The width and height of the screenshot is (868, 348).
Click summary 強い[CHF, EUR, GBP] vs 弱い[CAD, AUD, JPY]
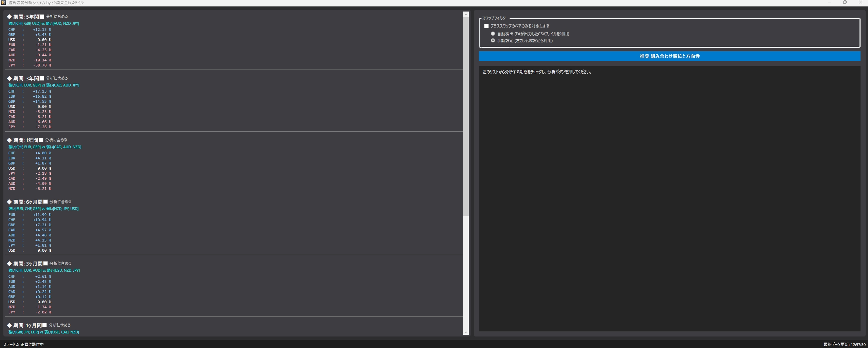44,85
